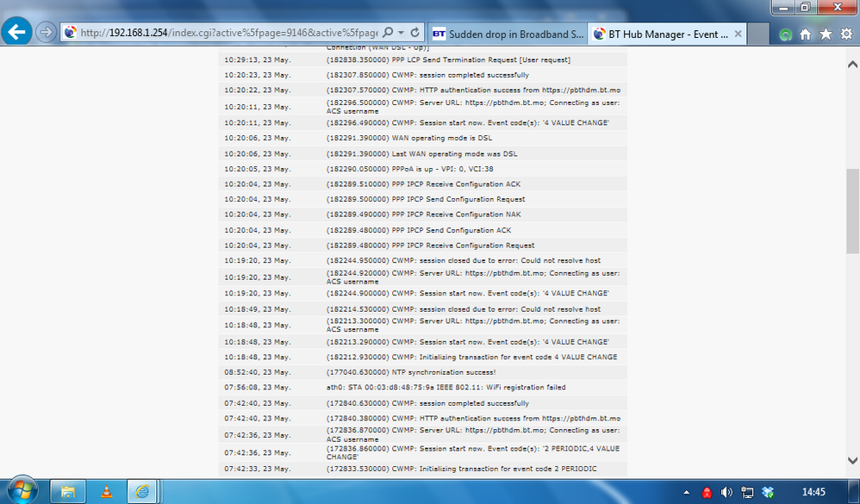The image size is (860, 504).
Task: Open a new blank tab
Action: point(758,34)
